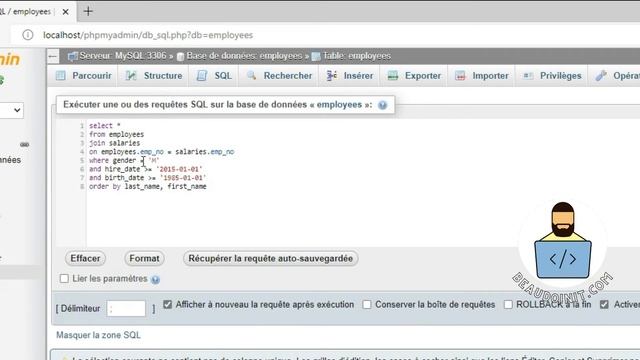
Task: Click Récupérer la requête auto-sauvegardée
Action: click(271, 258)
